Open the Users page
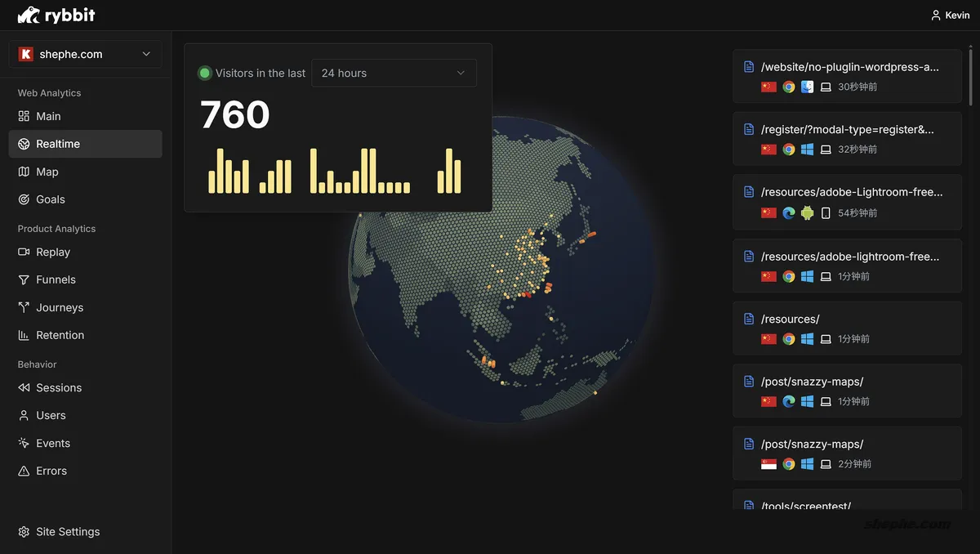The height and width of the screenshot is (554, 980). (x=51, y=415)
